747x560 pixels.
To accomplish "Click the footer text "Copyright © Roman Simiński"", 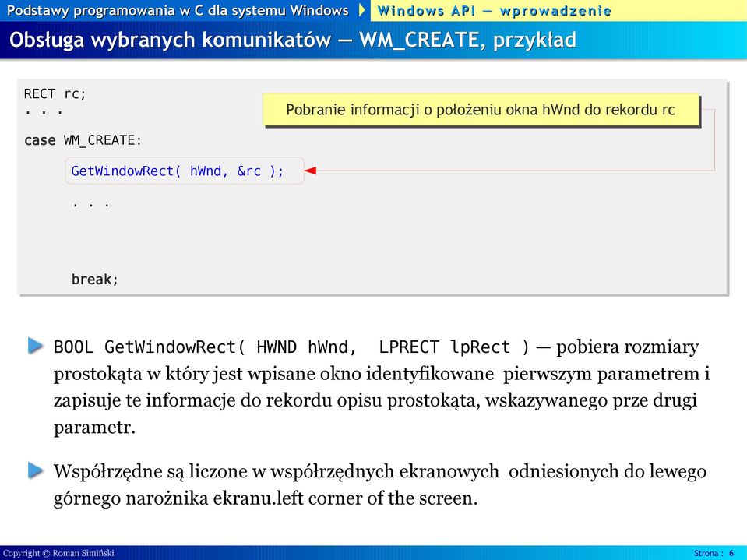I will coord(59,553).
